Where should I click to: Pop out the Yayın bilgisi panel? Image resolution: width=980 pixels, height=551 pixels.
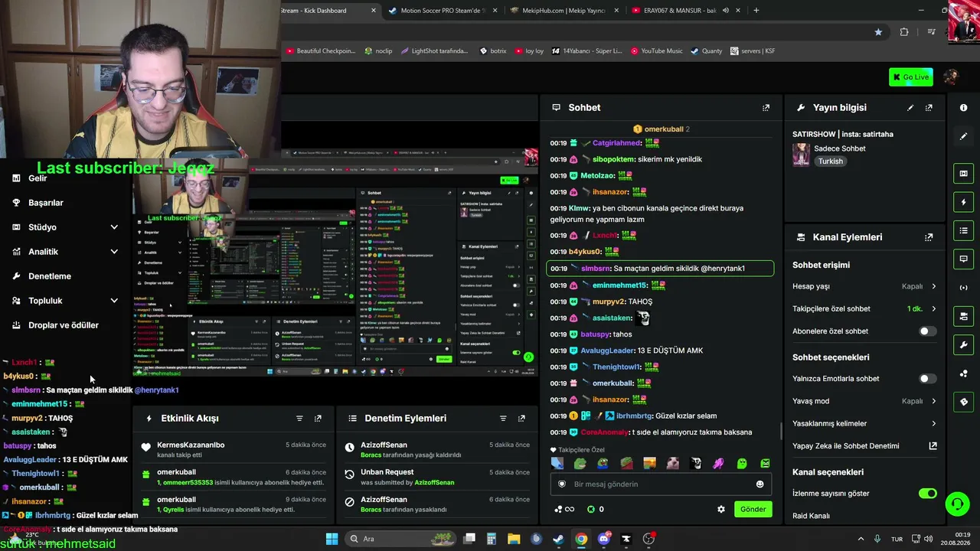point(929,108)
